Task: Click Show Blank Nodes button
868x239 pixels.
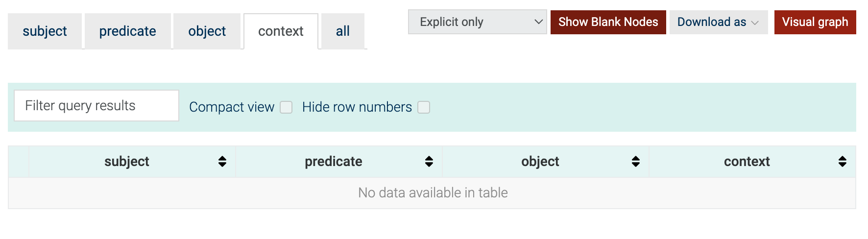Action: point(608,22)
